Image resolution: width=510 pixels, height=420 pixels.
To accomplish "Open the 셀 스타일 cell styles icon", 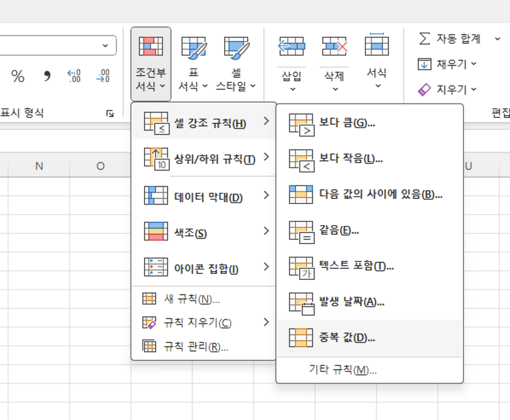I will tap(237, 48).
